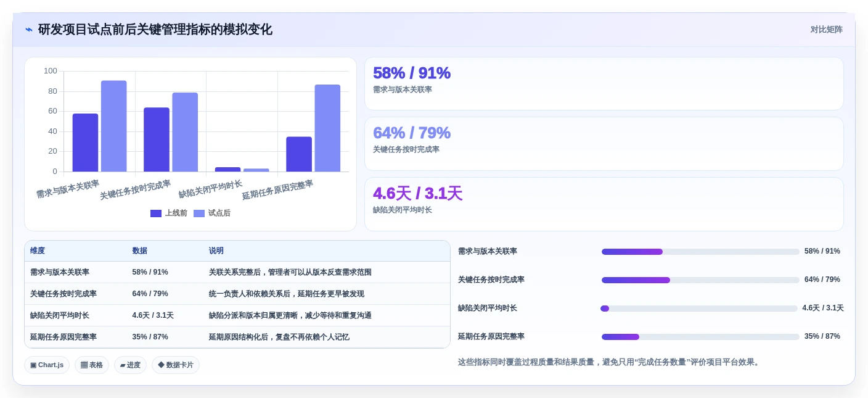
Task: Click the dashboard title 研发项目试点前后关键管理指标的模拟变化
Action: click(155, 30)
